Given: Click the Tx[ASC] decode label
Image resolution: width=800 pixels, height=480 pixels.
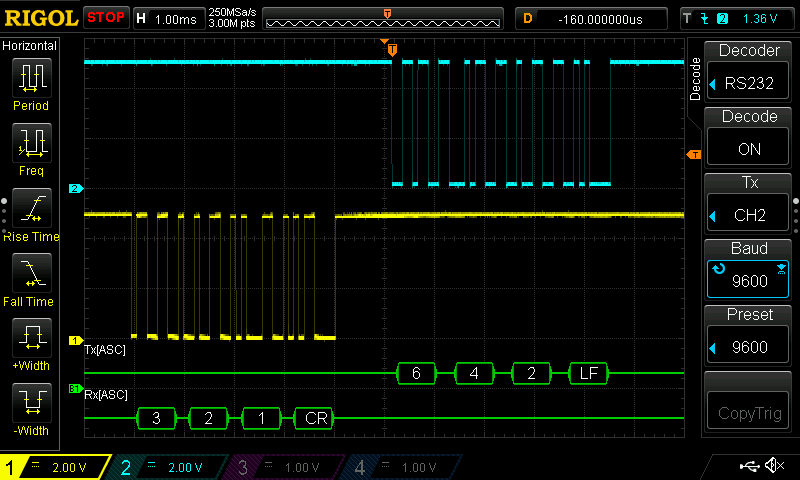Looking at the screenshot, I should point(105,350).
